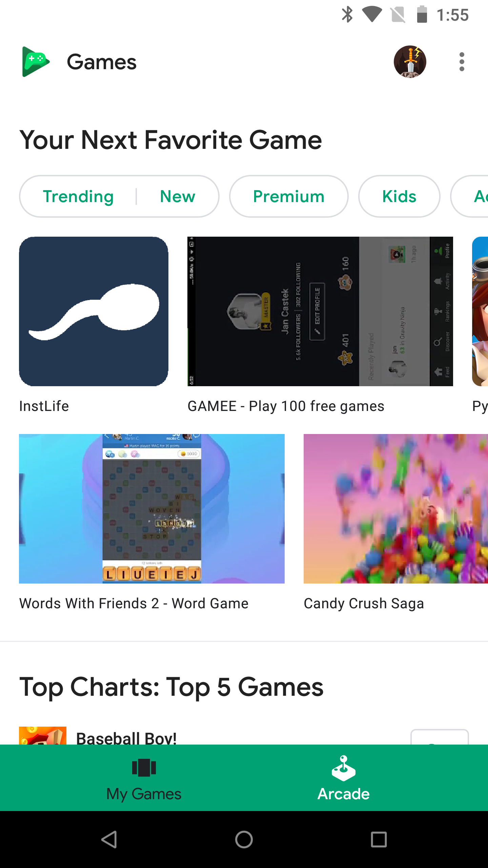Open the player profile avatar

tap(410, 62)
